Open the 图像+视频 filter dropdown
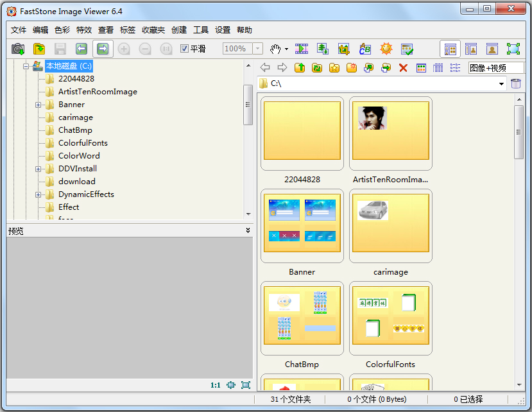Image resolution: width=532 pixels, height=412 pixels. coord(495,68)
